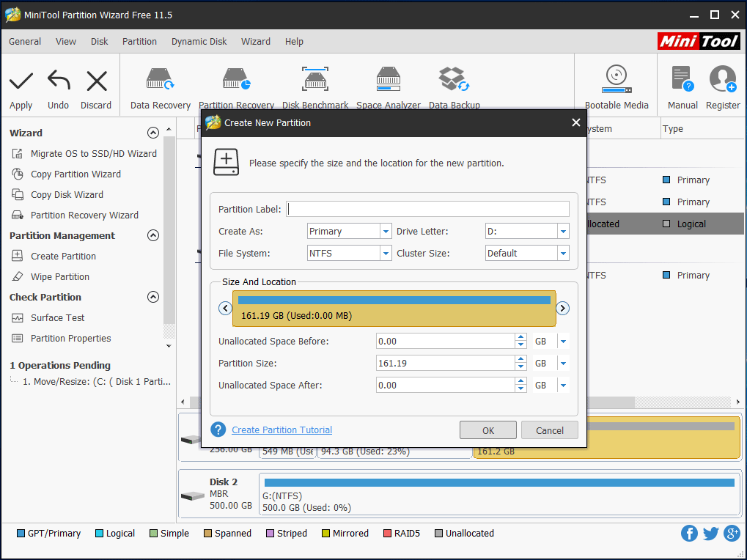Open unit dropdown for Unallocated Space Before
Screen dimensions: 747x560
[563, 342]
